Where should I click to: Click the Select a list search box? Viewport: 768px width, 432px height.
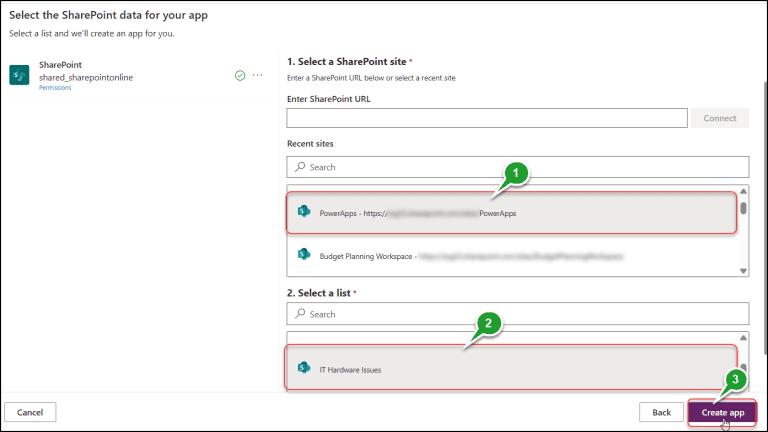(518, 313)
